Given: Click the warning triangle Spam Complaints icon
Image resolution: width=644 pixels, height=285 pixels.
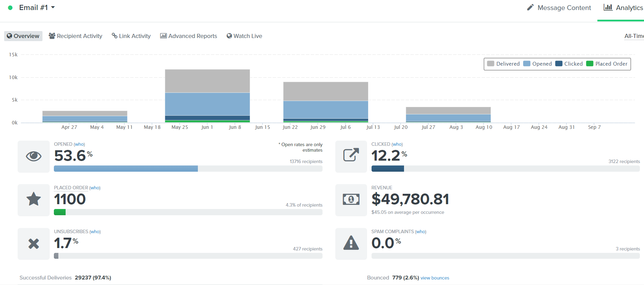Looking at the screenshot, I should pos(351,243).
